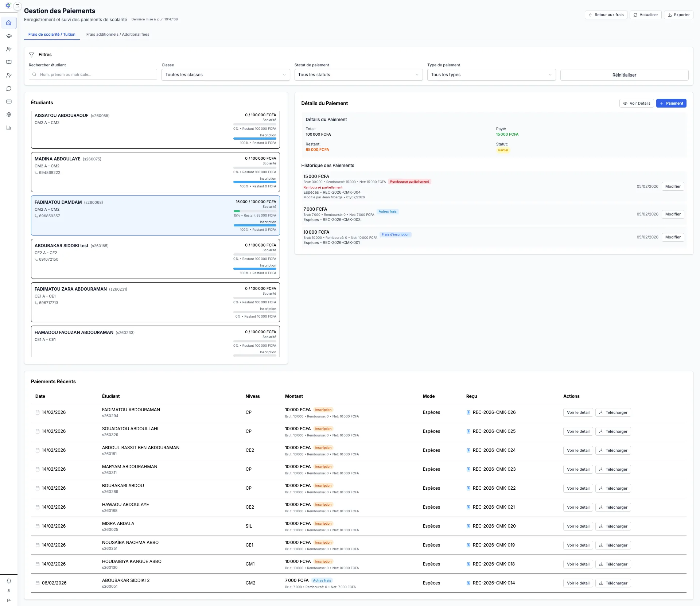This screenshot has width=700, height=606.
Task: Click the student search field 'Nom, prénom ou matricule'
Action: 93,74
